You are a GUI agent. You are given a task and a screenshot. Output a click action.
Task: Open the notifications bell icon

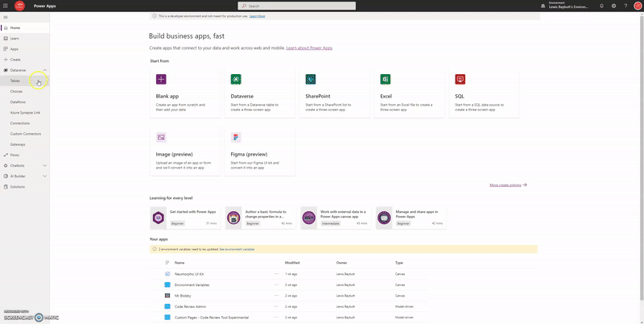pos(601,6)
